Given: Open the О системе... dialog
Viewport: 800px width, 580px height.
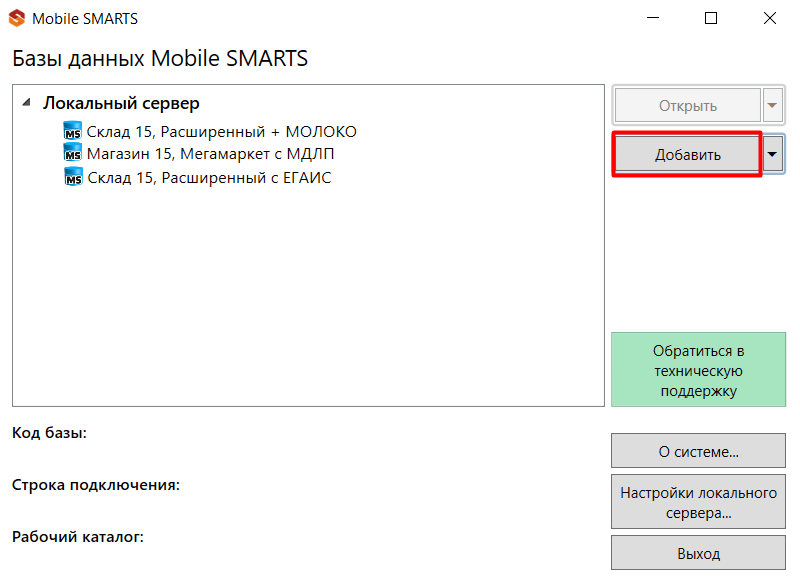Looking at the screenshot, I should tap(698, 451).
